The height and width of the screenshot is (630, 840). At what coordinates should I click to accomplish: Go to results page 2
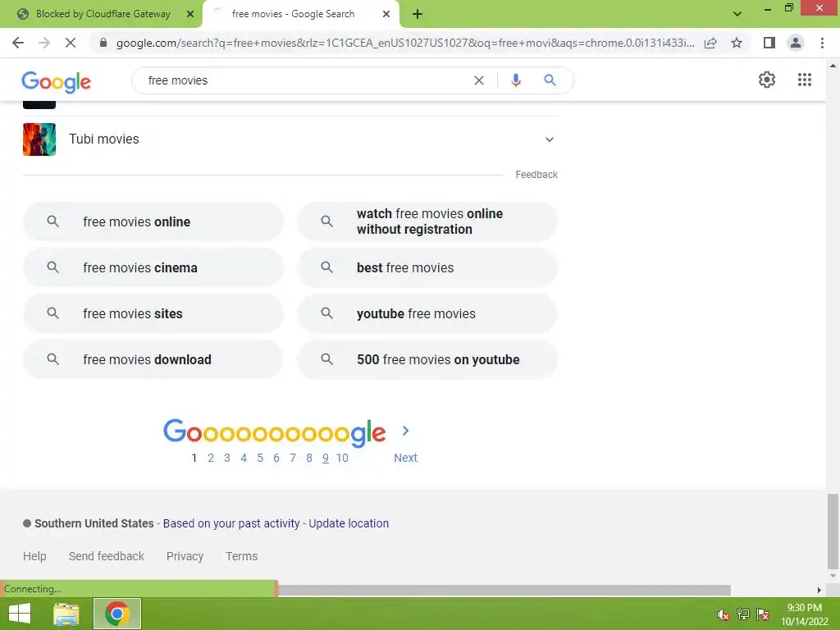click(211, 458)
